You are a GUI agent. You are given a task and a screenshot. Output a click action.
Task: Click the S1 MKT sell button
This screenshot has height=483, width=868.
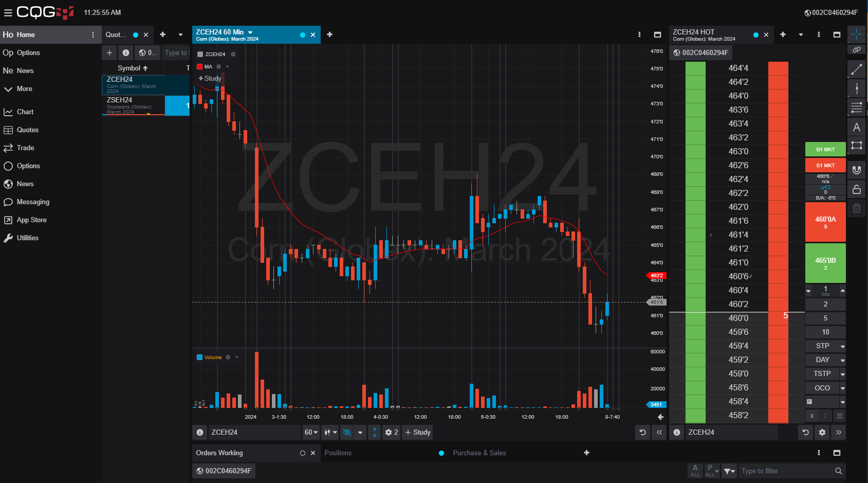(825, 166)
